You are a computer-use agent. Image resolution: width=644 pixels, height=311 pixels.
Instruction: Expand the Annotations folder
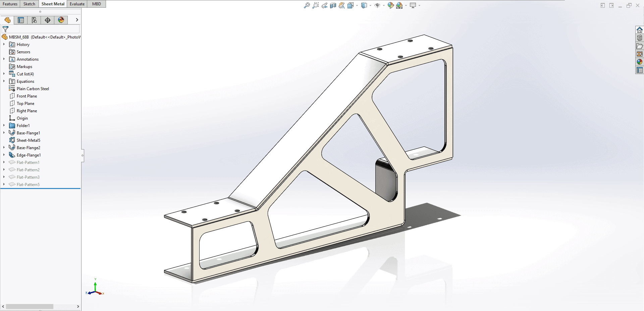[4, 59]
